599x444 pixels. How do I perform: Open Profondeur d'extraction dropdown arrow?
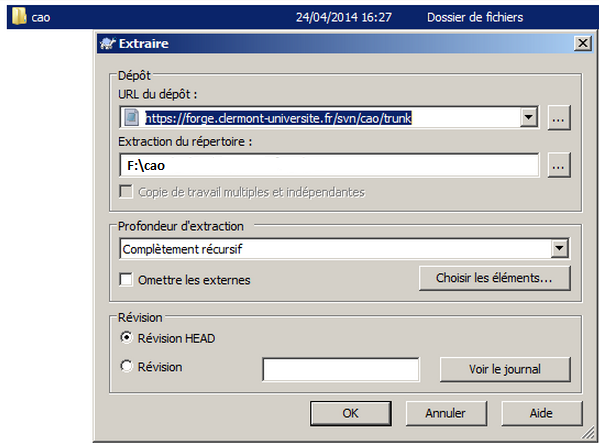[559, 248]
